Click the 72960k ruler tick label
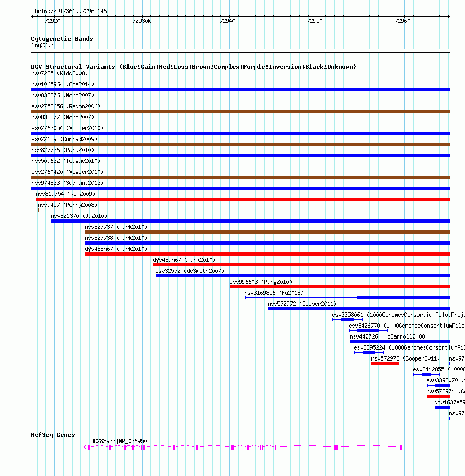 pos(404,21)
